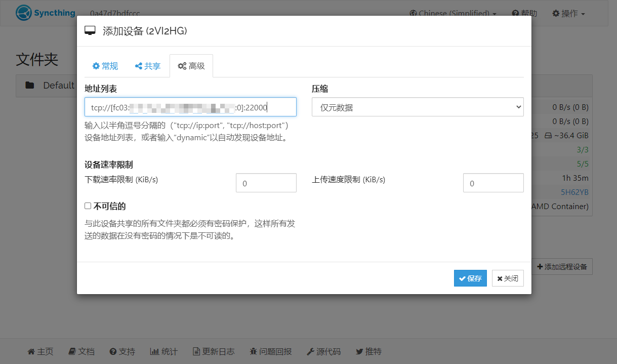
Task: Open the 统计 footer link
Action: (164, 351)
